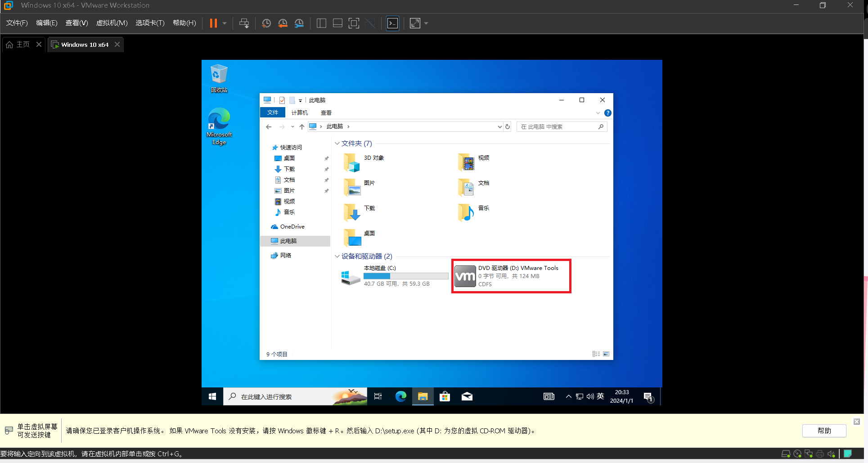Viewport: 868px width, 463px height.
Task: Open the 选项卡(T) menu
Action: click(x=150, y=23)
